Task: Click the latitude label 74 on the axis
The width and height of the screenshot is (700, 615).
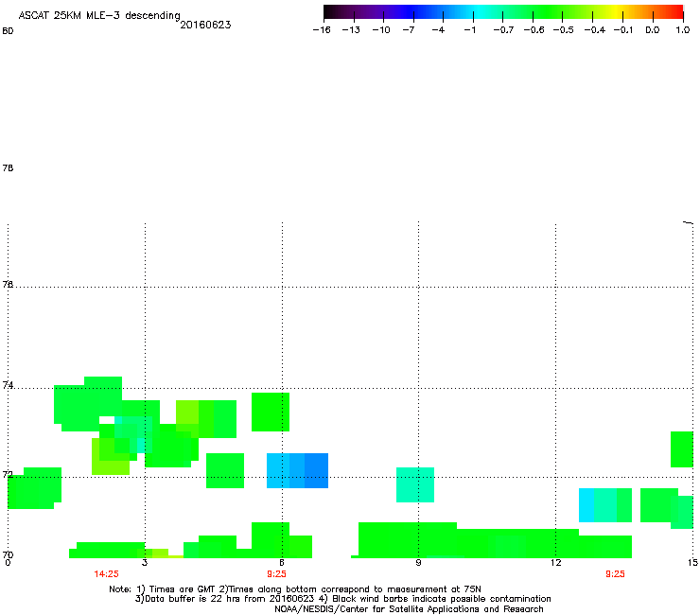Action: click(x=8, y=385)
